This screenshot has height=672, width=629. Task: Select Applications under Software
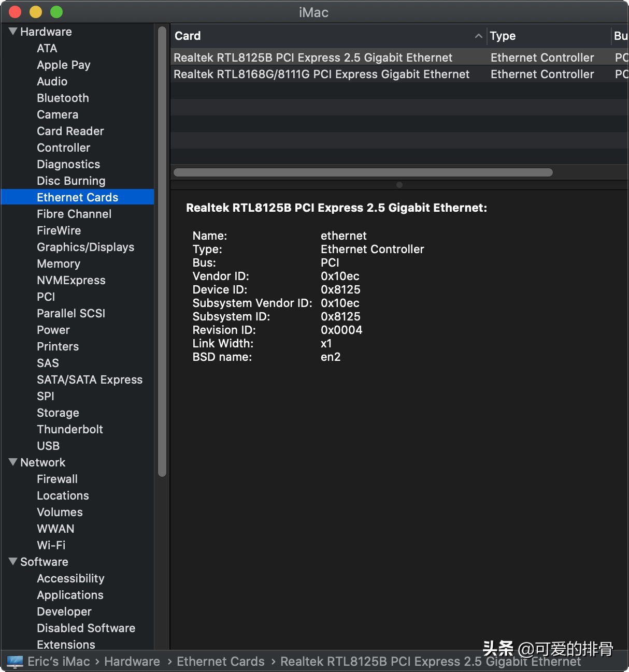(x=70, y=595)
